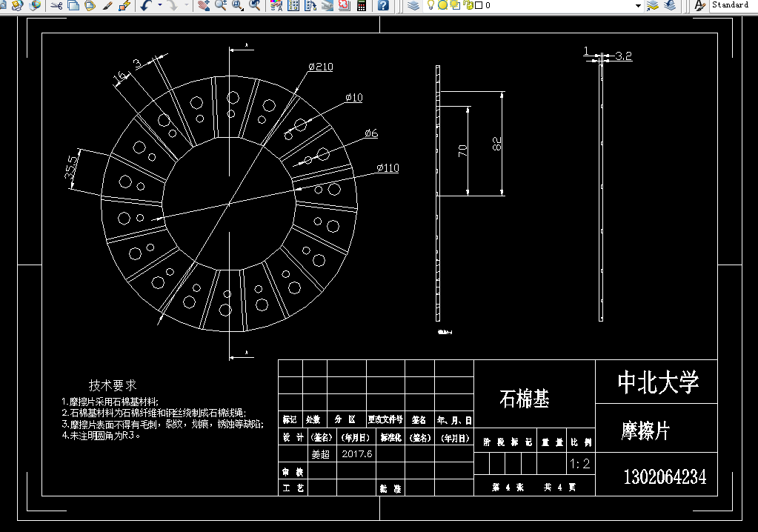Click the 石棉基 material text
Image resolution: width=758 pixels, height=532 pixels.
point(524,399)
